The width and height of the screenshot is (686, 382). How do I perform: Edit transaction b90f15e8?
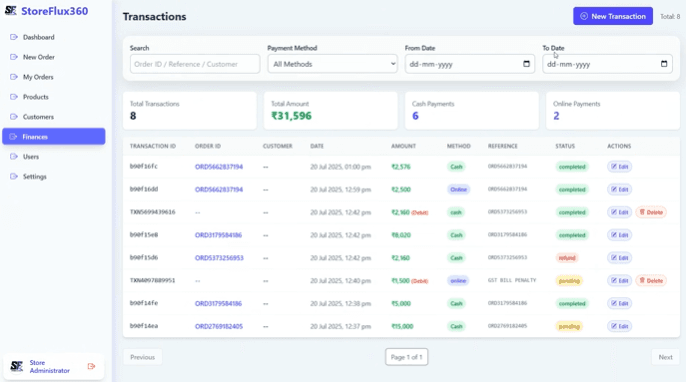click(x=619, y=235)
